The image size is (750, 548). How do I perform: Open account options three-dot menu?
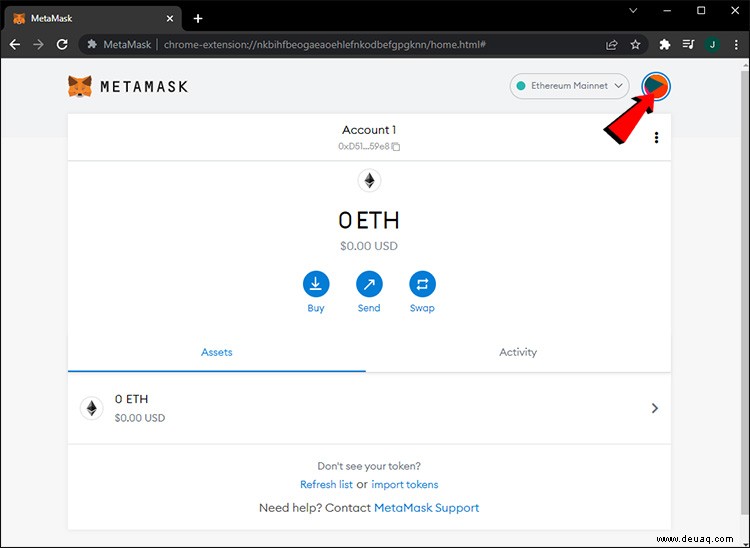656,138
